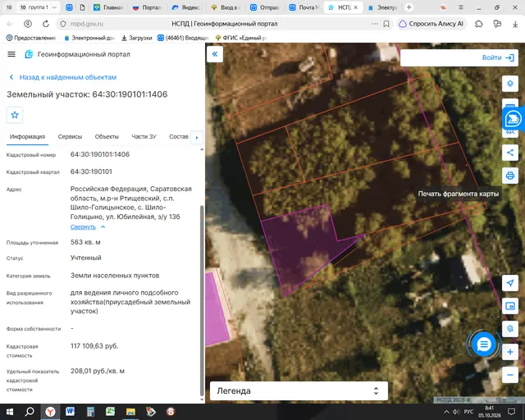Switch to the Объекты tab
This screenshot has height=420, width=525.
tap(107, 137)
